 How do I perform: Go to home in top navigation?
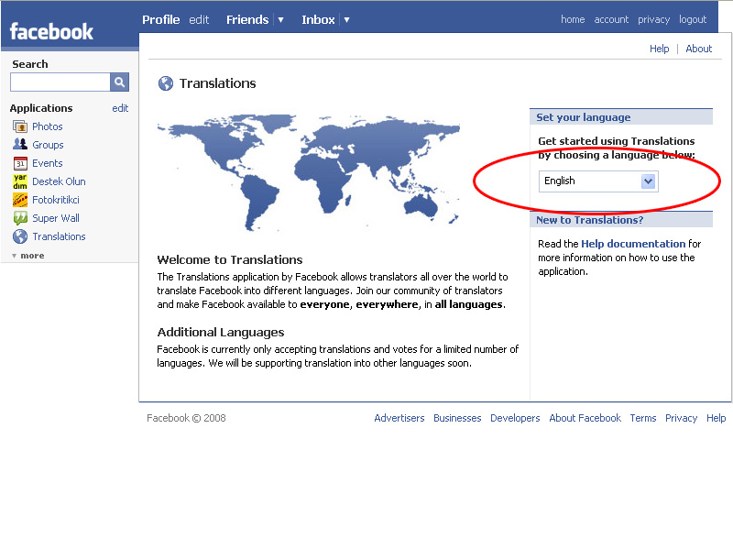click(573, 19)
